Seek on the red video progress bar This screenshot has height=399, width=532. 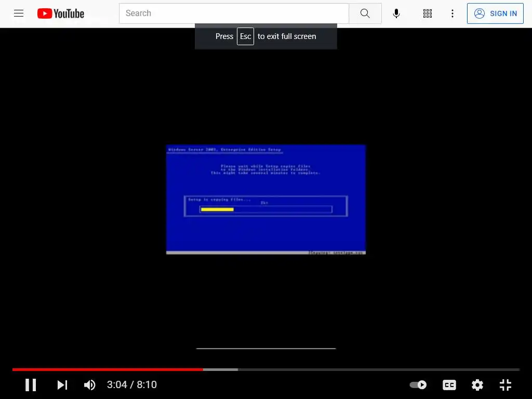[266, 369]
